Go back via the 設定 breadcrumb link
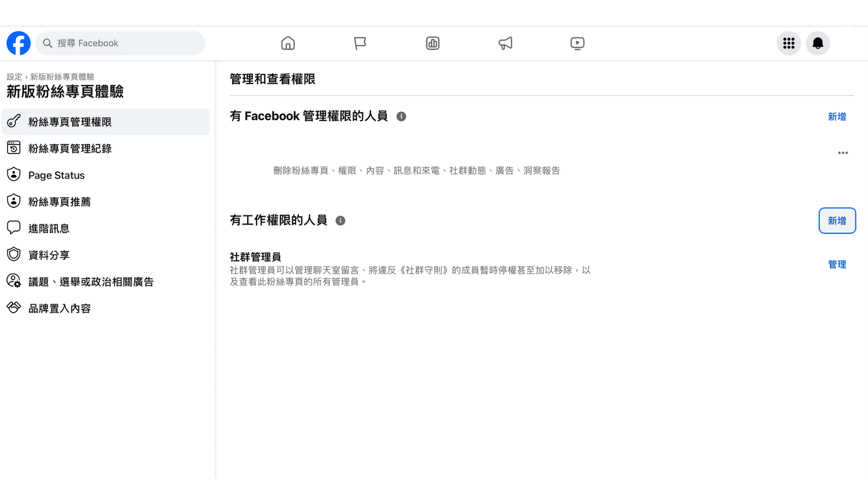 pyautogui.click(x=14, y=77)
